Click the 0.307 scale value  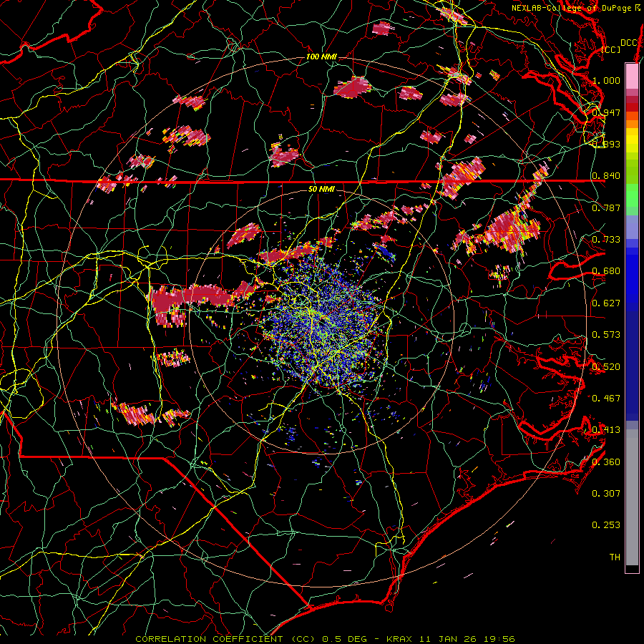606,494
